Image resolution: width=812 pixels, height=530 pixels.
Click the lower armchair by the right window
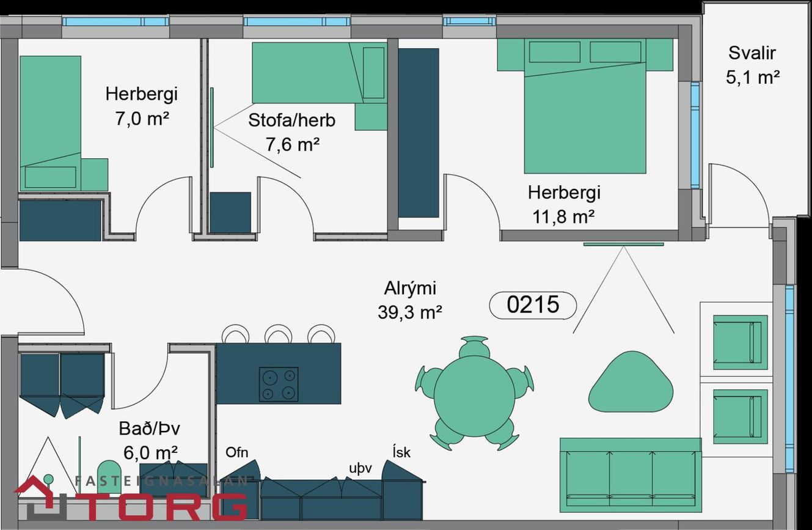740,416
